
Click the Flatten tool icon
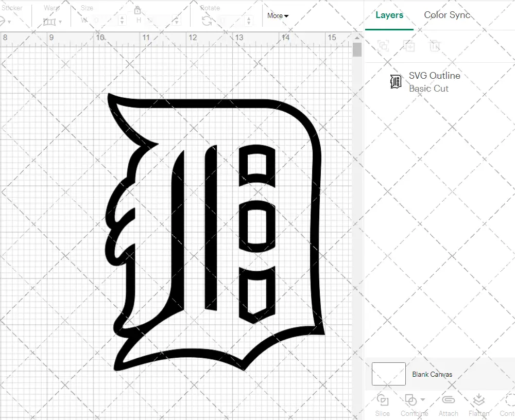click(x=479, y=399)
